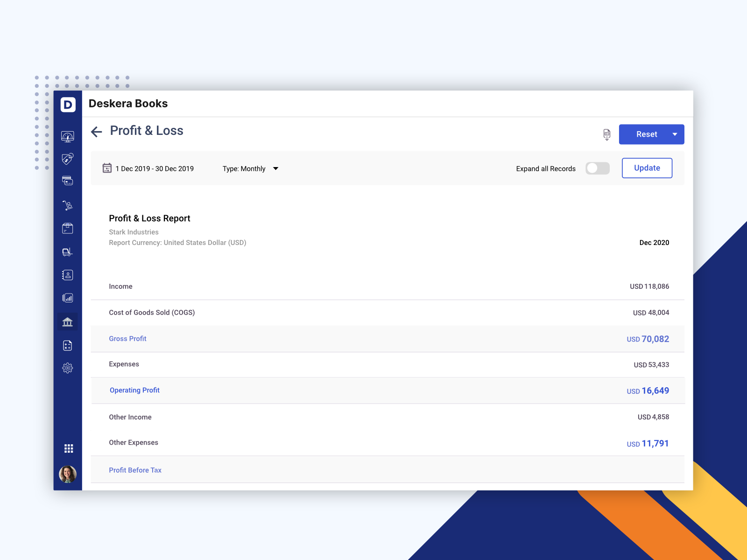Open the price tag sales icon

[68, 159]
